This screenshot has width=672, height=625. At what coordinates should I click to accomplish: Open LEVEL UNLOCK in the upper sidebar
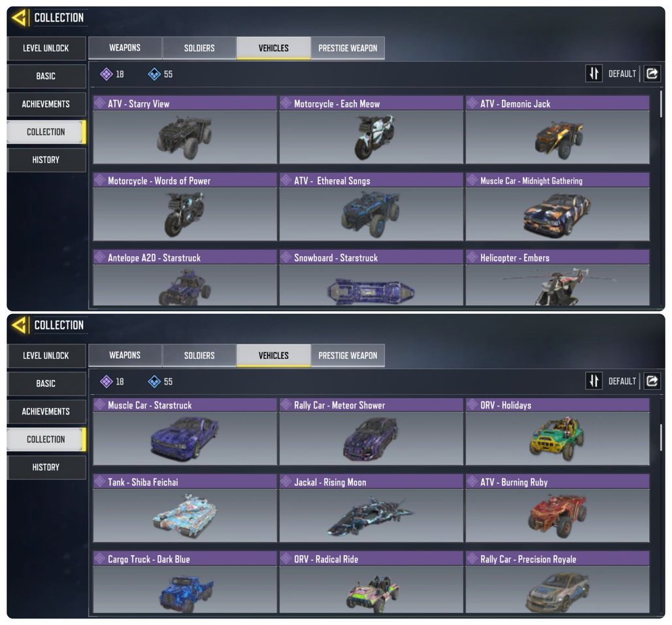(46, 48)
